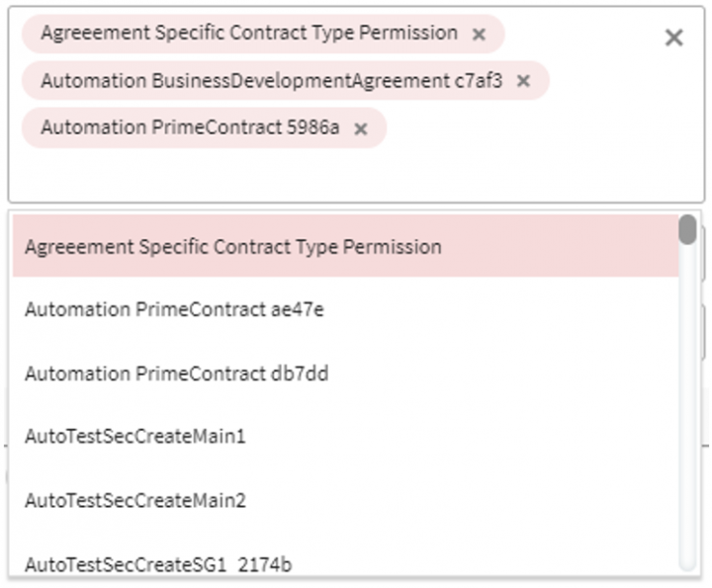Remove the Automation BusinessDevelopmentAgreement c7af3 tag
The width and height of the screenshot is (712, 588).
(524, 81)
